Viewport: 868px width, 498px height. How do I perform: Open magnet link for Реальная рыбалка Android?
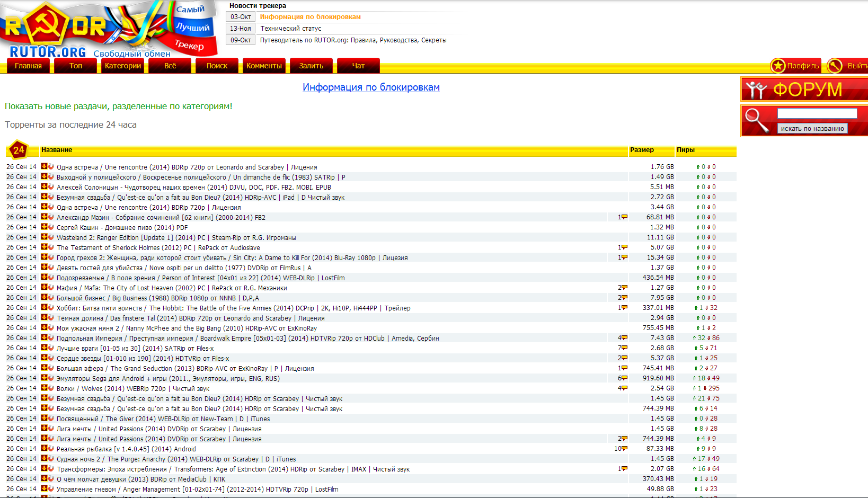(x=51, y=448)
